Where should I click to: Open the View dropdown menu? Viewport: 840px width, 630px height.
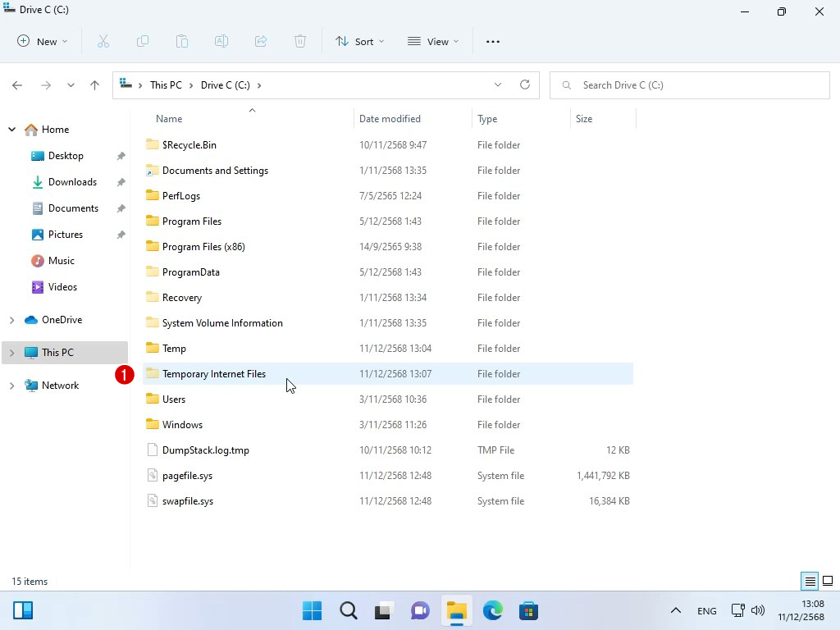433,42
